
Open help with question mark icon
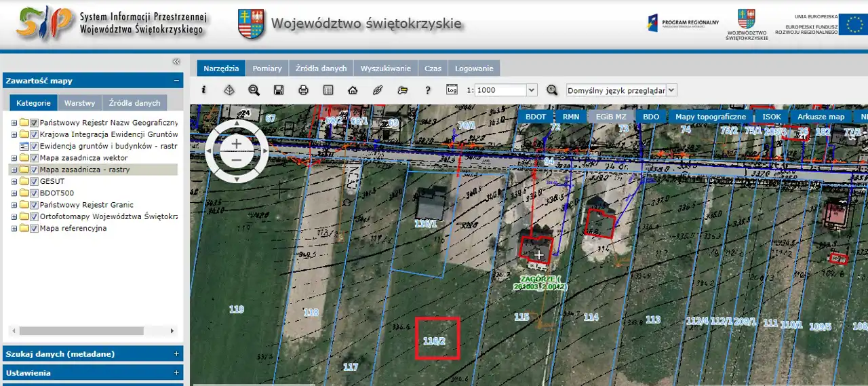coord(428,90)
